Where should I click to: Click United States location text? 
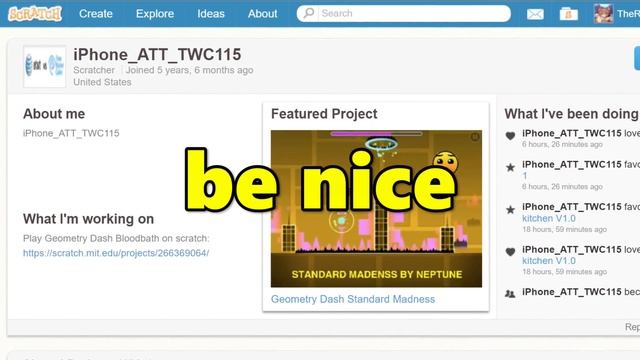pos(102,82)
